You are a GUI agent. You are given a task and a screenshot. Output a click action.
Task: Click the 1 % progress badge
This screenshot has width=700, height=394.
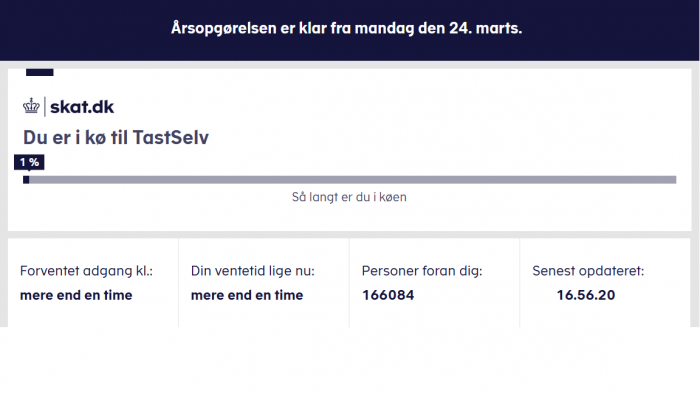(x=29, y=162)
